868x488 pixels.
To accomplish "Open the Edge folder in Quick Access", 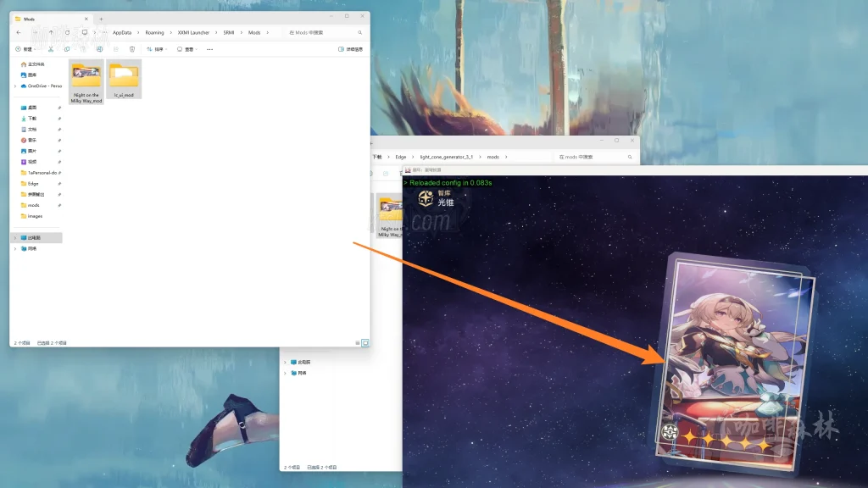I will 33,183.
